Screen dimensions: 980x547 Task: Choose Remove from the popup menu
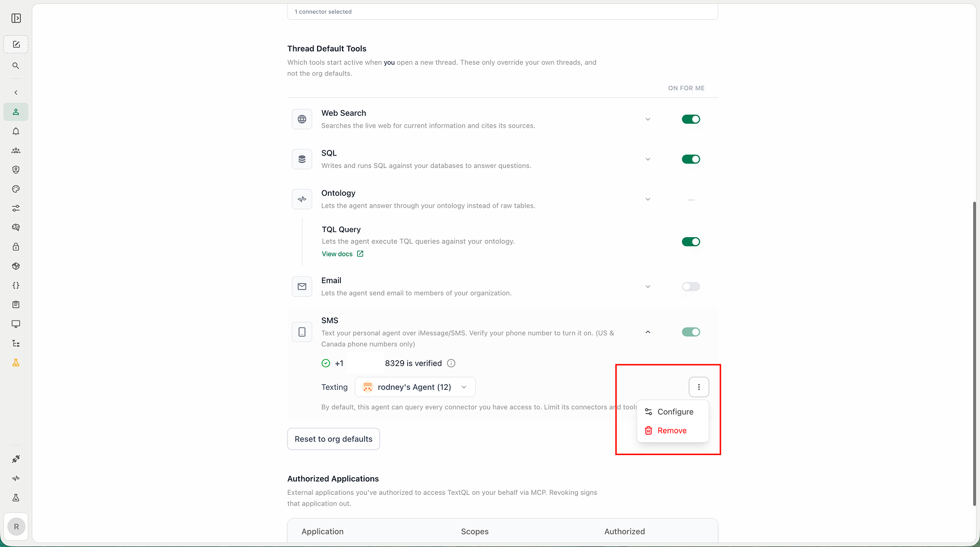[673, 431]
